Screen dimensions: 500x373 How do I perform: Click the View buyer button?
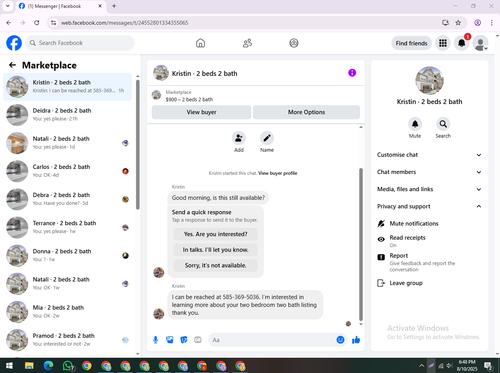201,112
